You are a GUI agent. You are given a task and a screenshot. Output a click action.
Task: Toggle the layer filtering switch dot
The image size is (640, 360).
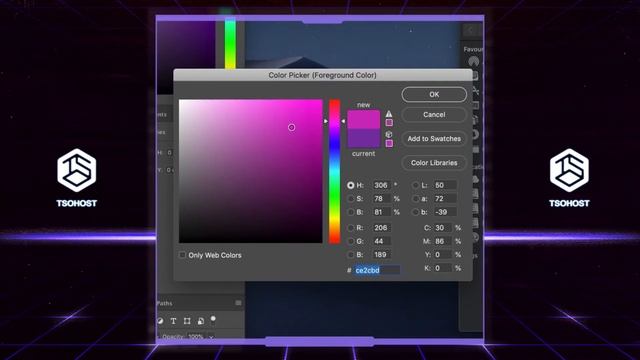tap(213, 318)
